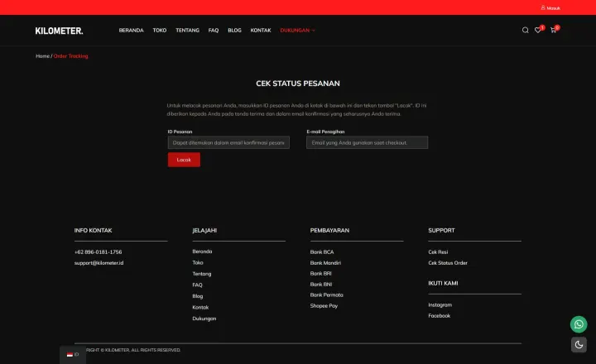Click the Ikuti Kami footer heading
596x364 pixels.
(443, 283)
